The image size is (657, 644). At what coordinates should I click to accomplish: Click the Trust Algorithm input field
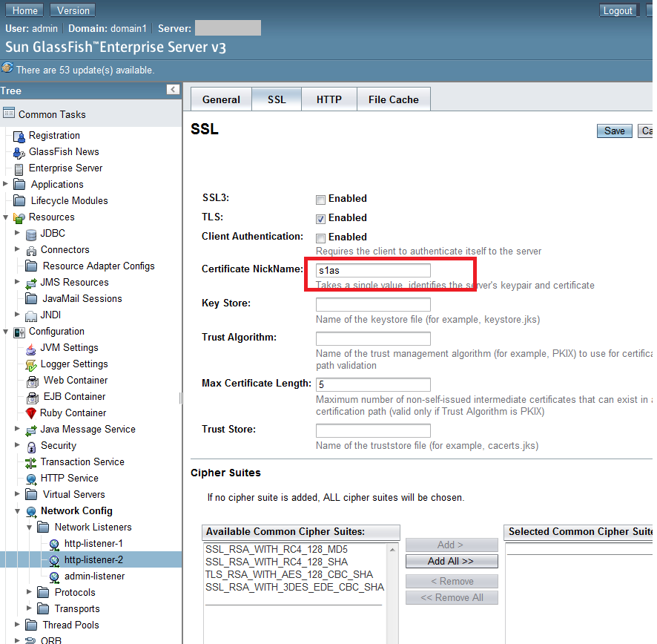[x=373, y=338]
